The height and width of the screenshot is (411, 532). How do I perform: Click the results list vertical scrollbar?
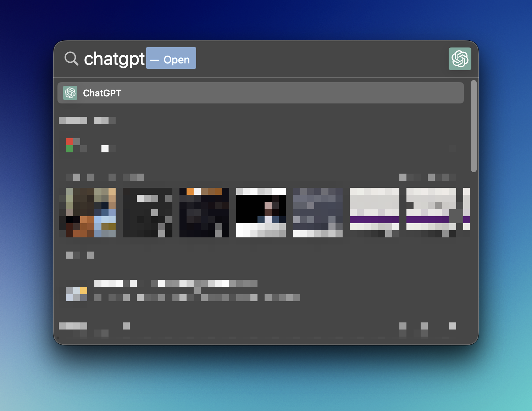pos(474,126)
